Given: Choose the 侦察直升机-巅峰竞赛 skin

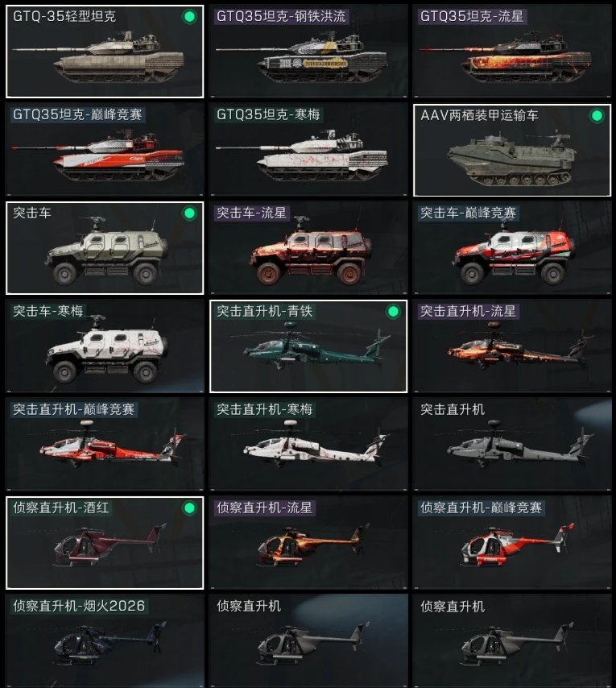Looking at the screenshot, I should point(512,543).
